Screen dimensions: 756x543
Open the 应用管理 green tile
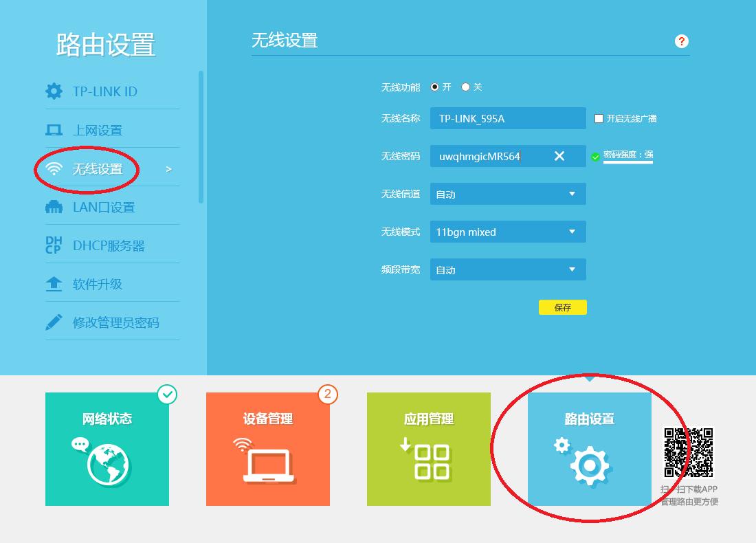coord(428,449)
